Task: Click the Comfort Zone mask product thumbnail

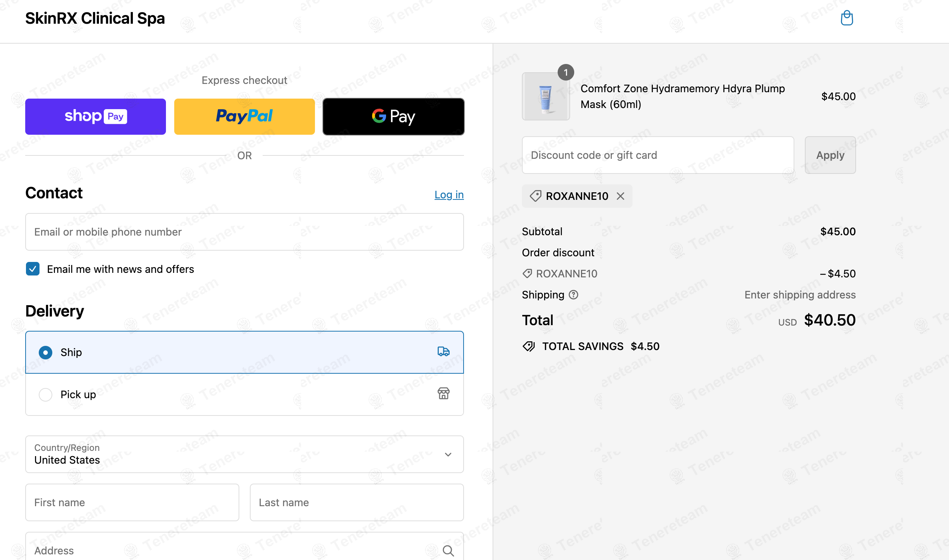Action: tap(546, 96)
